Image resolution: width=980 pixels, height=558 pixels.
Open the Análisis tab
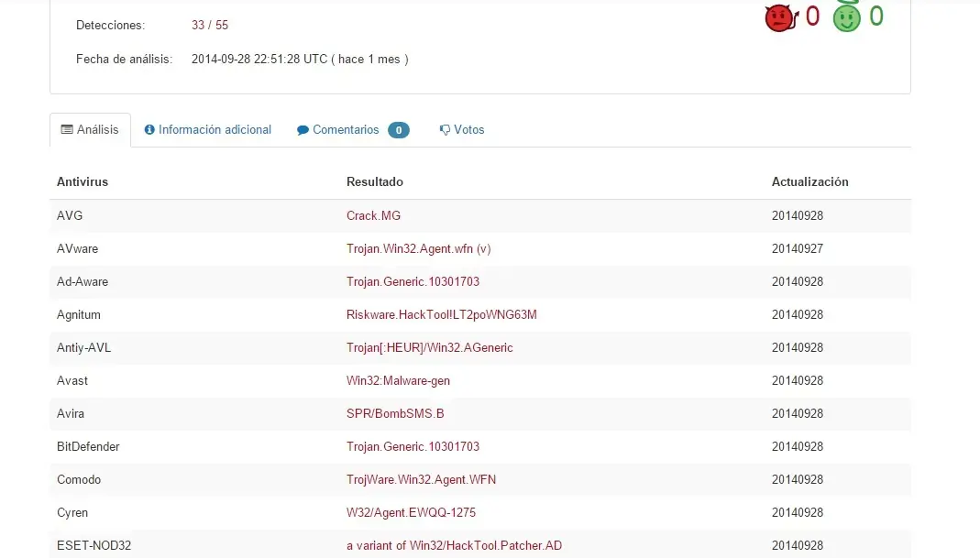(90, 130)
